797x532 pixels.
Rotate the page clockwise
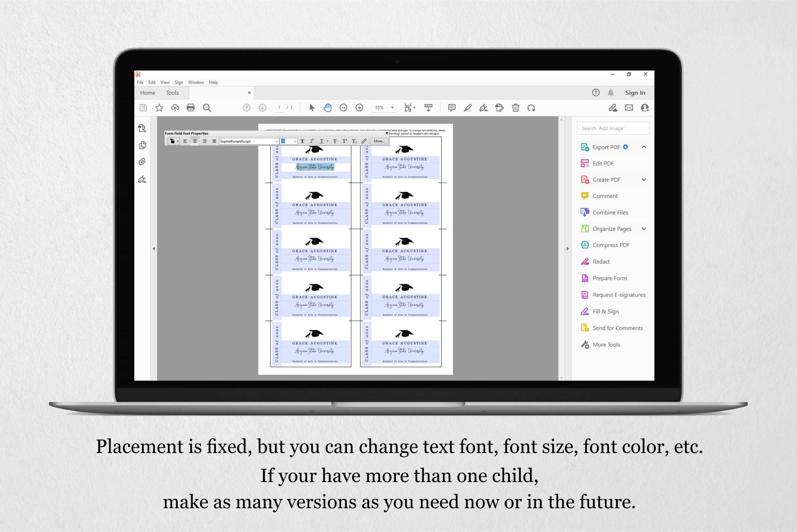pos(531,108)
